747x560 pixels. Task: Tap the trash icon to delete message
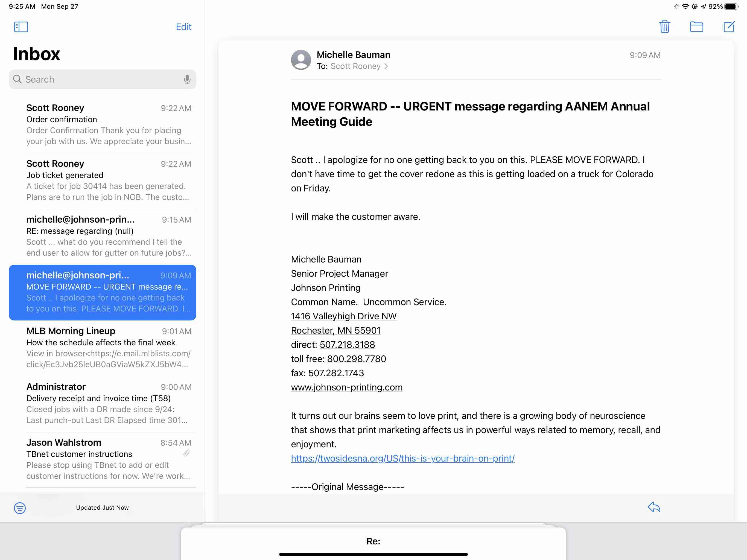point(665,27)
